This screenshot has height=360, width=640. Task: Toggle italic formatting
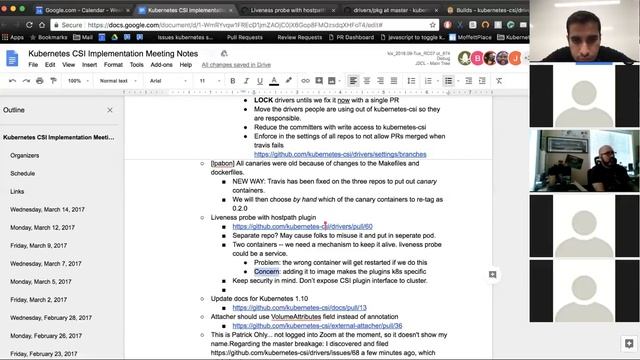(246, 81)
